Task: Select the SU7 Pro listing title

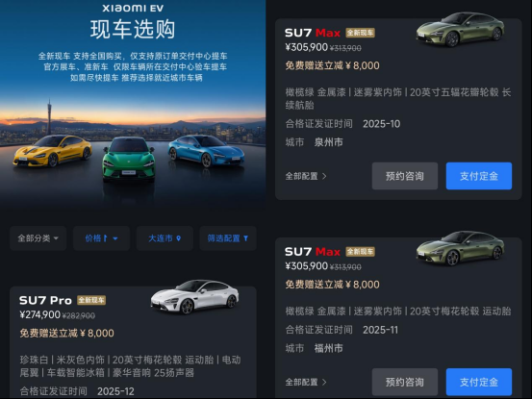Action: (45, 300)
